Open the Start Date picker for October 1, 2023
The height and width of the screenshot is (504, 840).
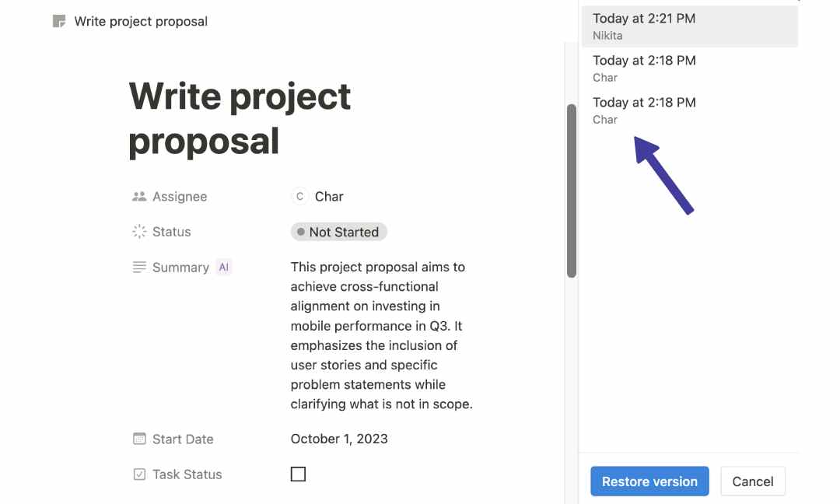point(338,439)
